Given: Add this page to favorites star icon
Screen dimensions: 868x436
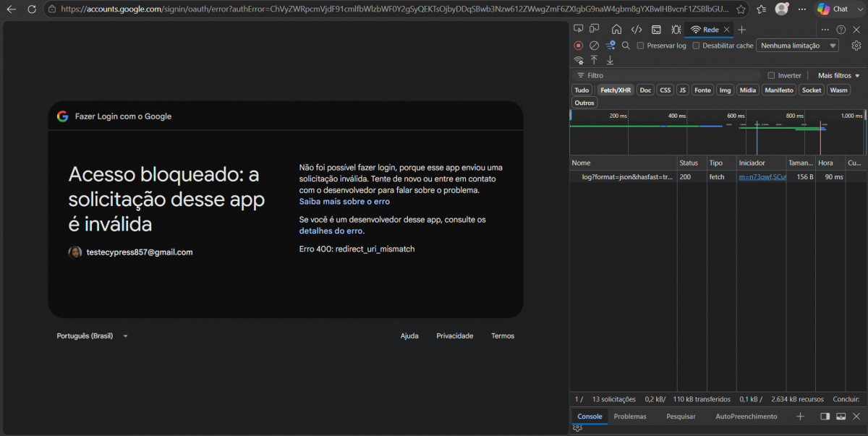Looking at the screenshot, I should (x=741, y=9).
